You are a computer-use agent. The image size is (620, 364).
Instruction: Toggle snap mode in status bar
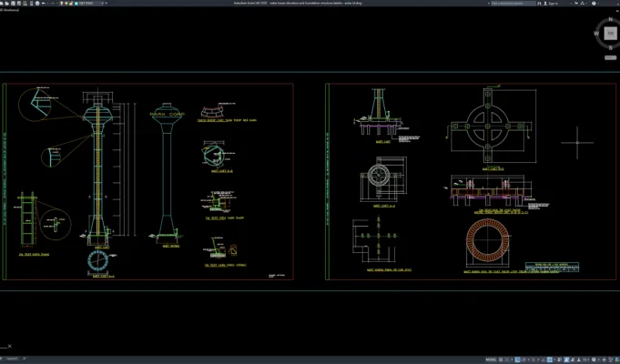tap(506, 359)
